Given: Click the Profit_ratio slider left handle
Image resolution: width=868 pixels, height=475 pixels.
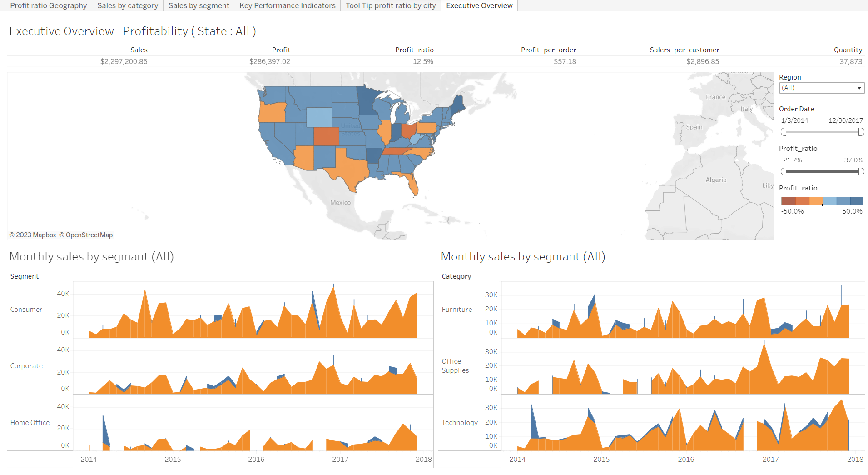Looking at the screenshot, I should [x=784, y=171].
